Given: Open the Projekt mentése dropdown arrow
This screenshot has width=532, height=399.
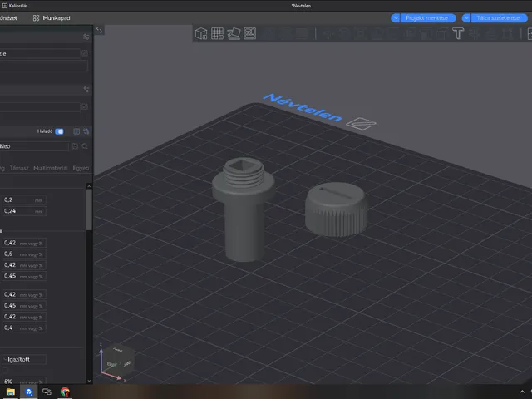Looking at the screenshot, I should click(x=396, y=18).
